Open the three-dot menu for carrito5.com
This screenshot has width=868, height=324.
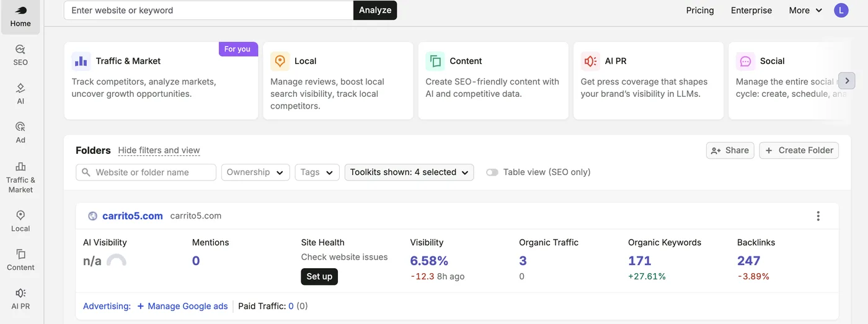(x=818, y=216)
